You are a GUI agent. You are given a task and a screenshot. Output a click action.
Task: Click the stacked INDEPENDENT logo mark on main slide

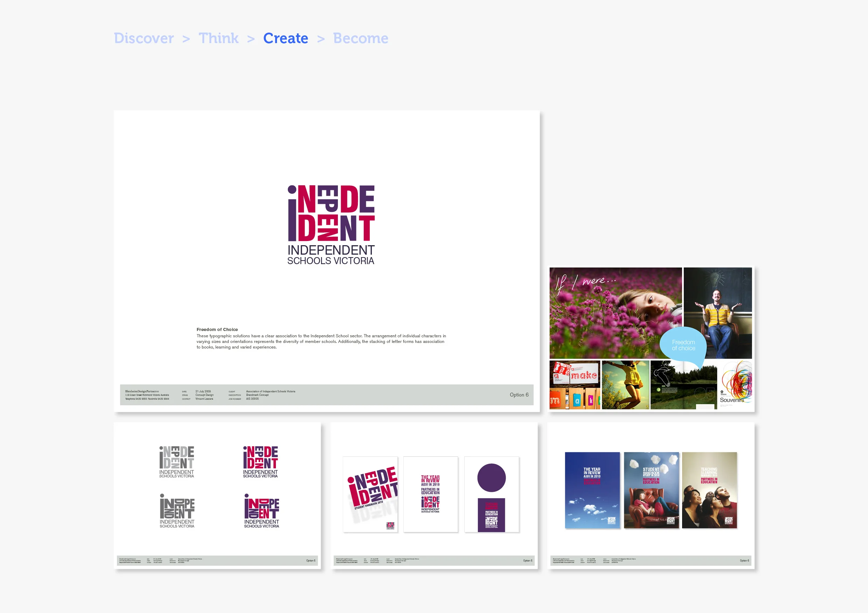point(331,213)
